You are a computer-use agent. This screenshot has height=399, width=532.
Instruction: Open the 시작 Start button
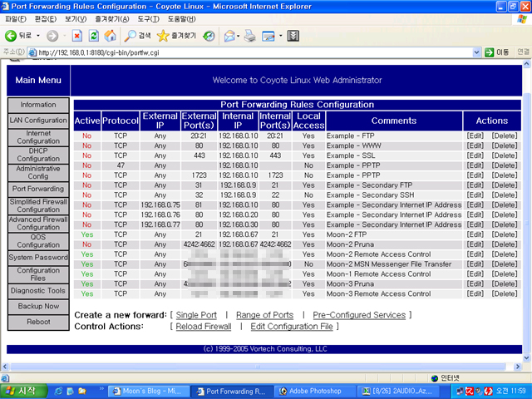click(x=23, y=392)
